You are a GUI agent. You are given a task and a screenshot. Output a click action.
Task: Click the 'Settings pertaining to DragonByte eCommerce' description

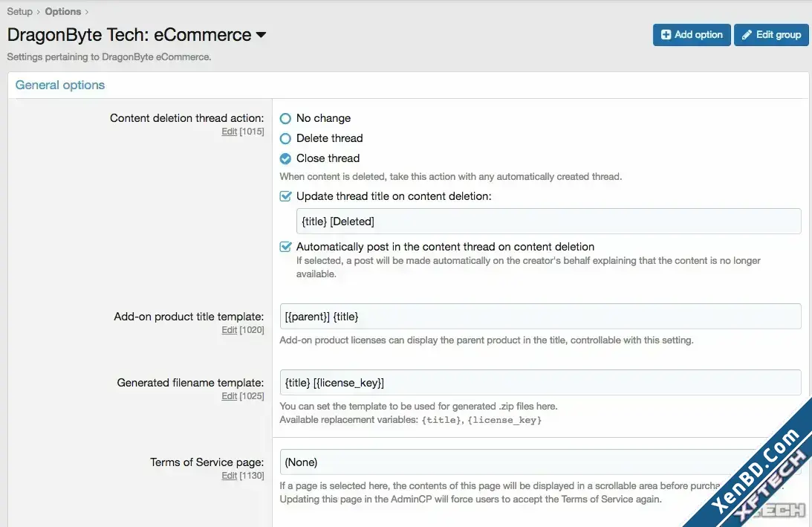coord(109,57)
